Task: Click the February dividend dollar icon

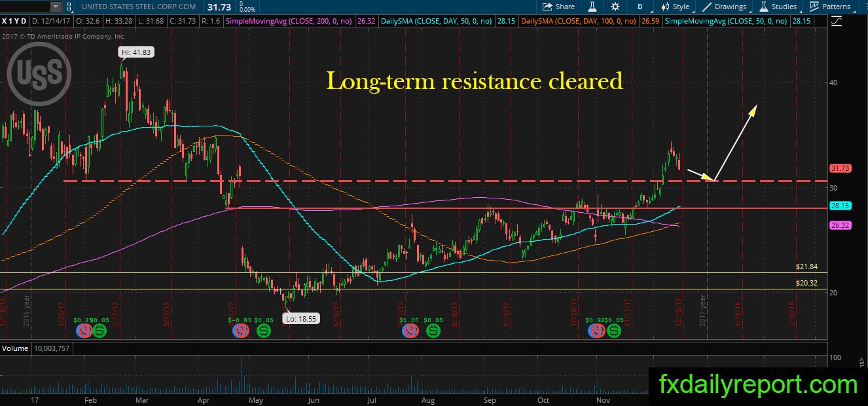Action: [x=99, y=330]
